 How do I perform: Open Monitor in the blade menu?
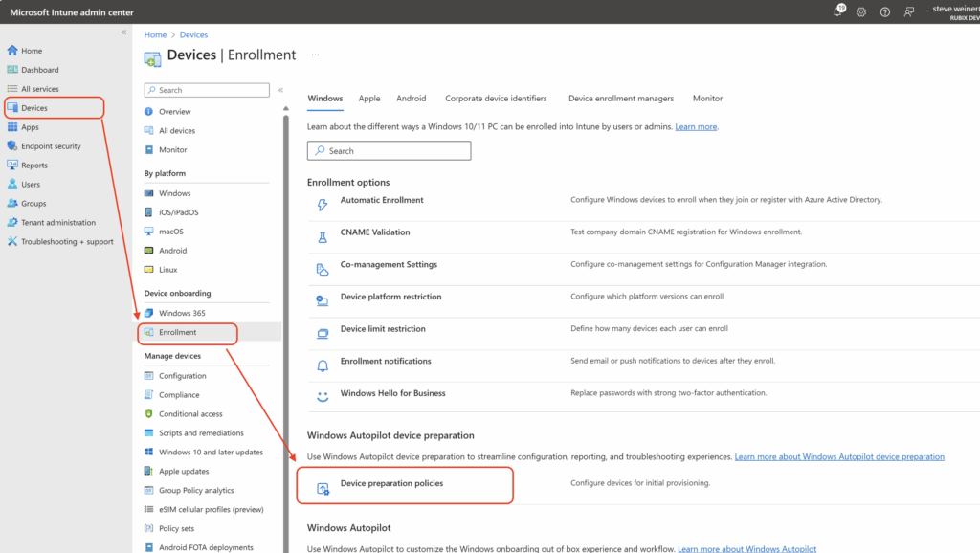[173, 150]
